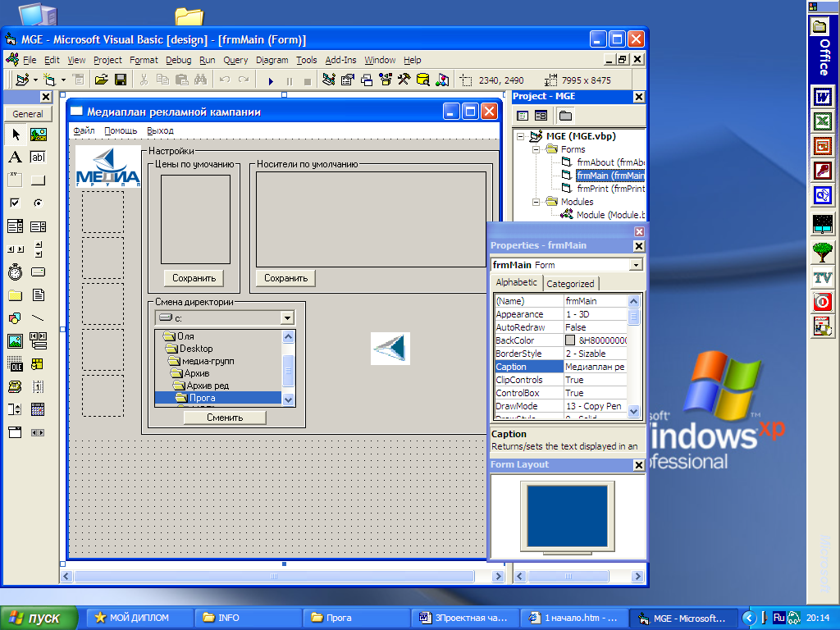The height and width of the screenshot is (630, 840).
Task: Select the CommandButton tool in toolbox
Action: point(38,180)
